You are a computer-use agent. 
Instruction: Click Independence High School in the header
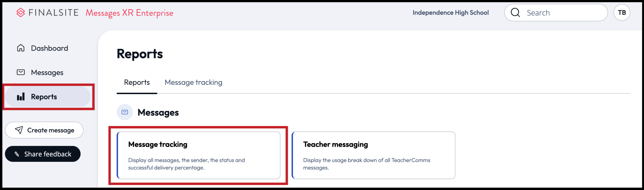[451, 12]
